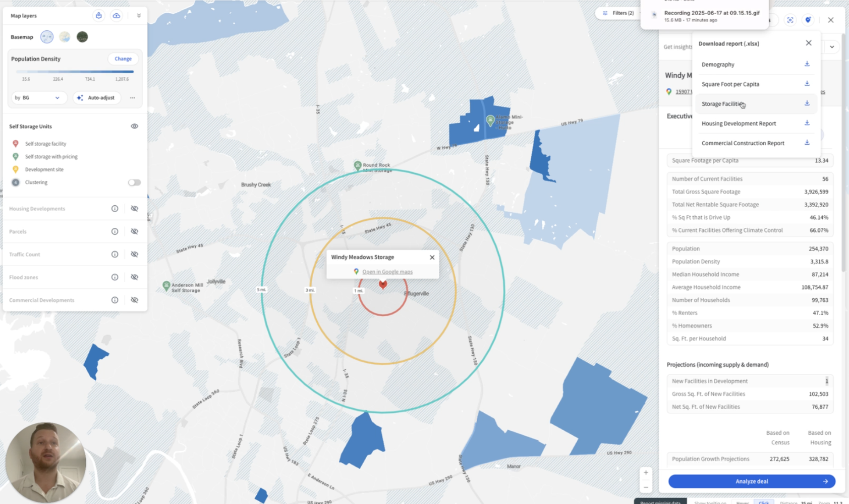
Task: Zoom in the map with plus button
Action: tap(646, 473)
